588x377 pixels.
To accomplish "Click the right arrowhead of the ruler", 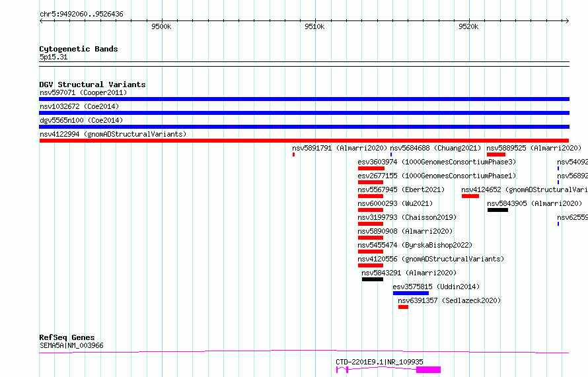I will 568,20.
